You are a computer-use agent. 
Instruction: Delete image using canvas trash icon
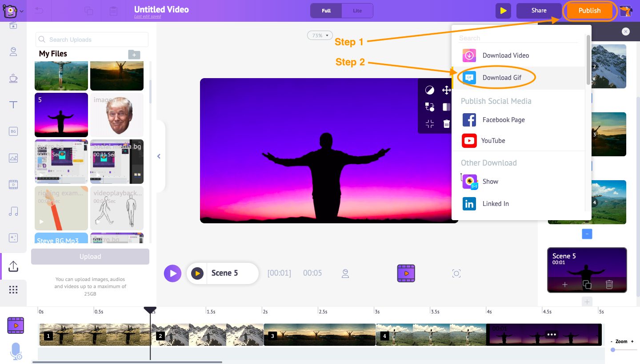coord(447,124)
